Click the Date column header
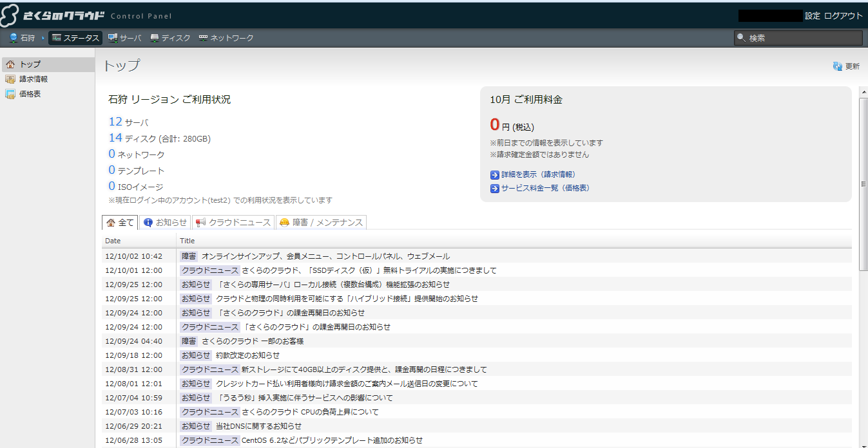Image resolution: width=868 pixels, height=448 pixels. [139, 241]
